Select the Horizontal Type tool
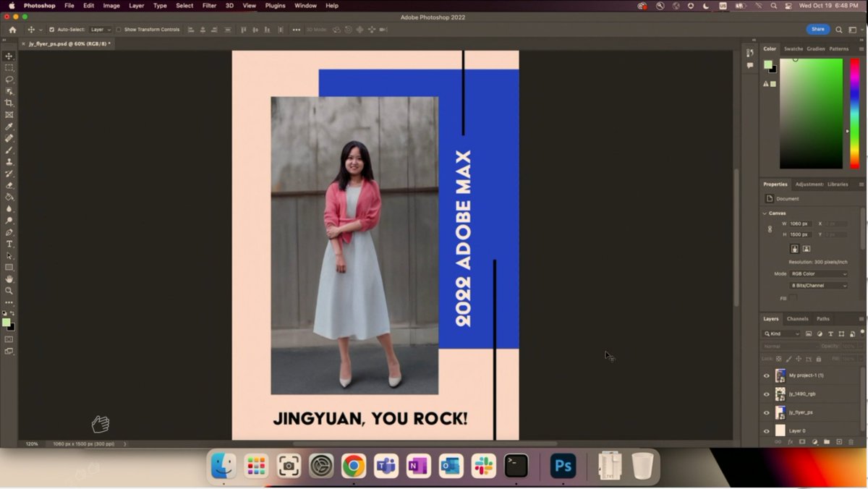Image resolution: width=868 pixels, height=489 pixels. 9,244
